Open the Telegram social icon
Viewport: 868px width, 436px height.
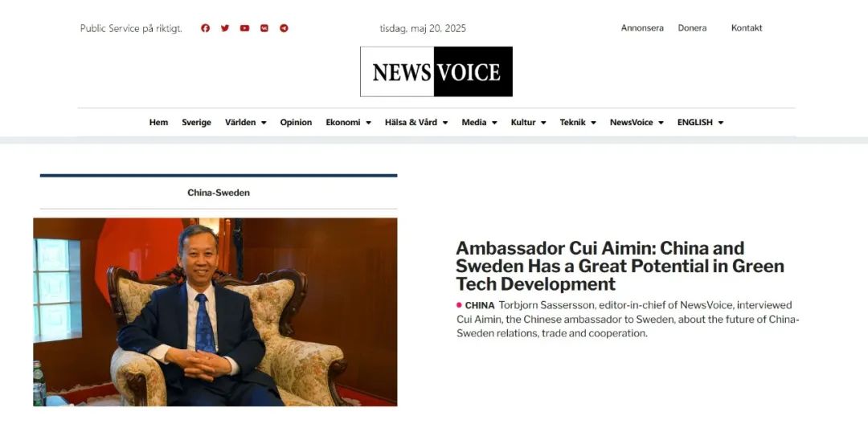click(284, 28)
